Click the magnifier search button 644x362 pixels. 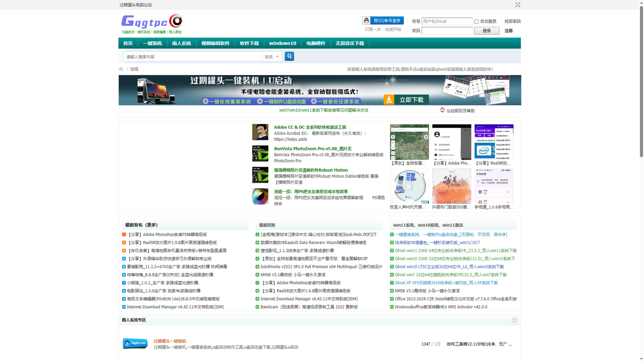tap(289, 56)
